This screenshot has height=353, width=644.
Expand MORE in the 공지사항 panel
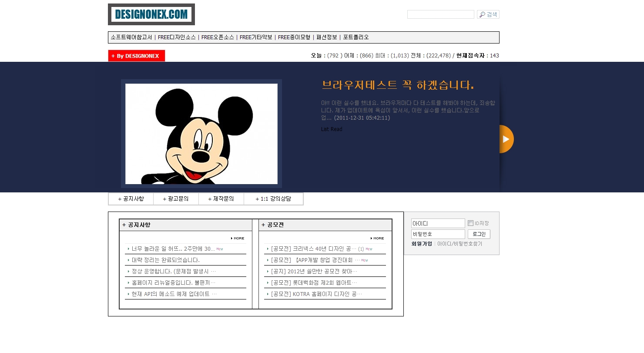(238, 239)
